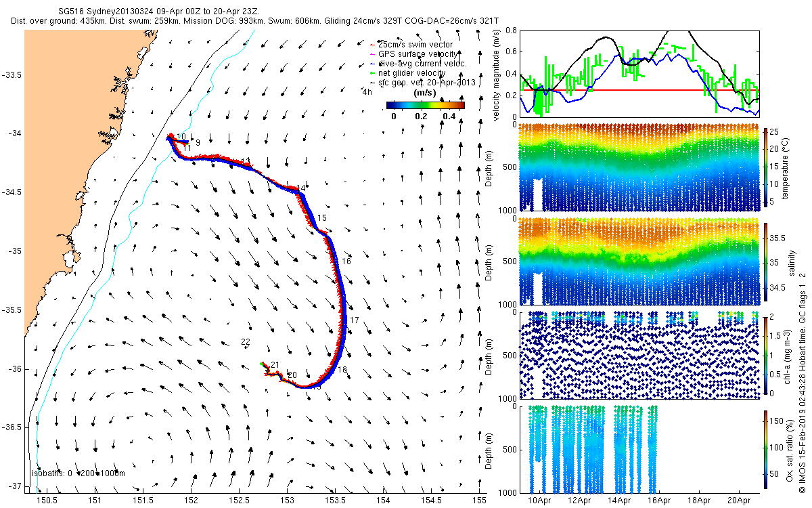Select the '25cm/s swim vector' legend entry
The image size is (812, 508).
coord(415,44)
